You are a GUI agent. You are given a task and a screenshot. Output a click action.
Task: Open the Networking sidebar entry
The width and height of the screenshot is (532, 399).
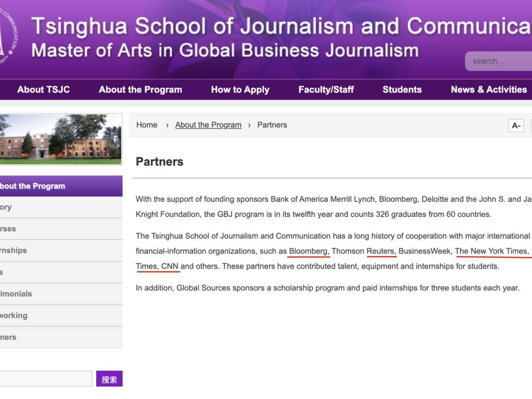point(14,316)
